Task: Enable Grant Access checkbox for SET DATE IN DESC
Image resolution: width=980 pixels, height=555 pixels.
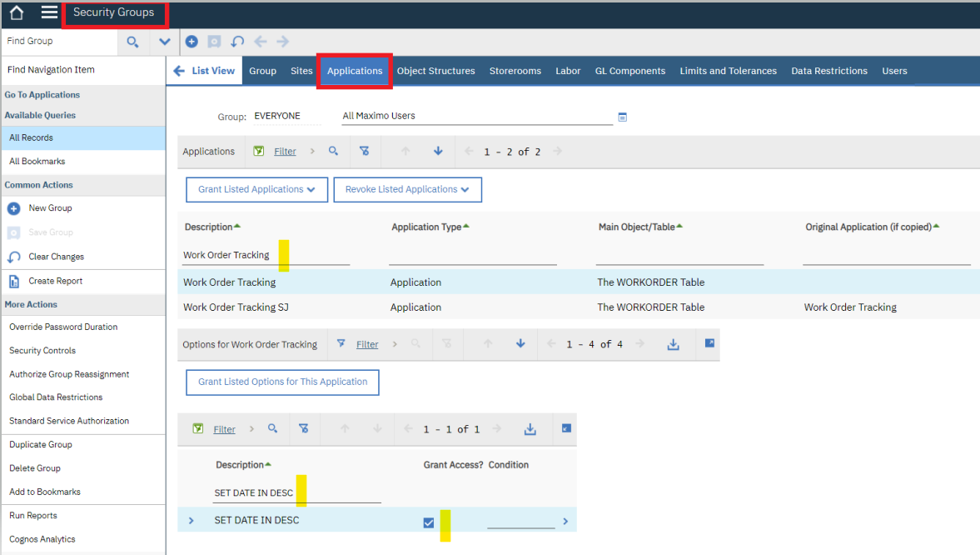Action: tap(428, 521)
